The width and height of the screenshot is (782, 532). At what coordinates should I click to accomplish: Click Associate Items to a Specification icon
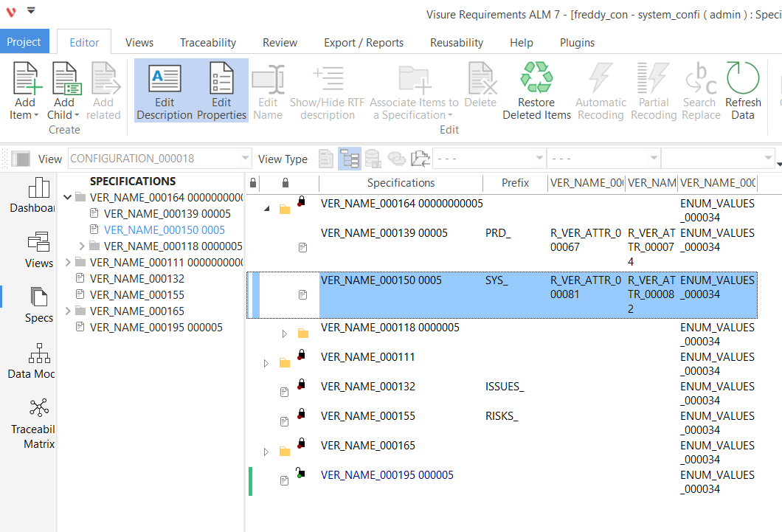[x=414, y=79]
